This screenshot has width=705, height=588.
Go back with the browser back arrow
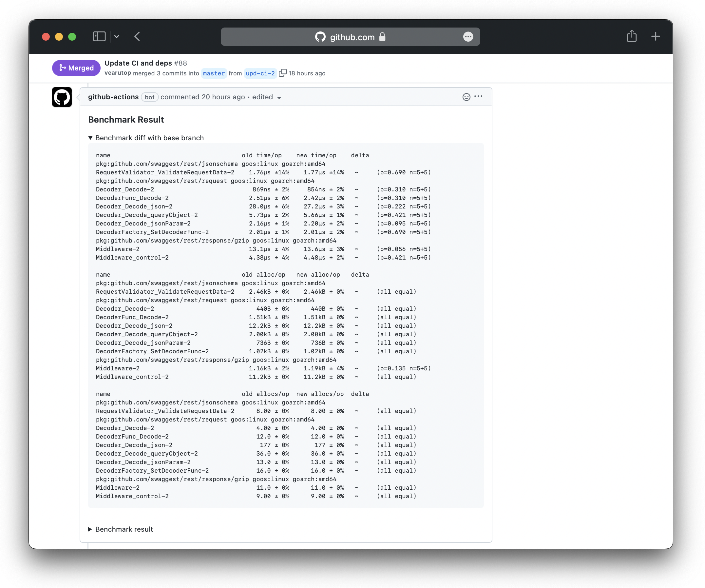click(x=137, y=36)
